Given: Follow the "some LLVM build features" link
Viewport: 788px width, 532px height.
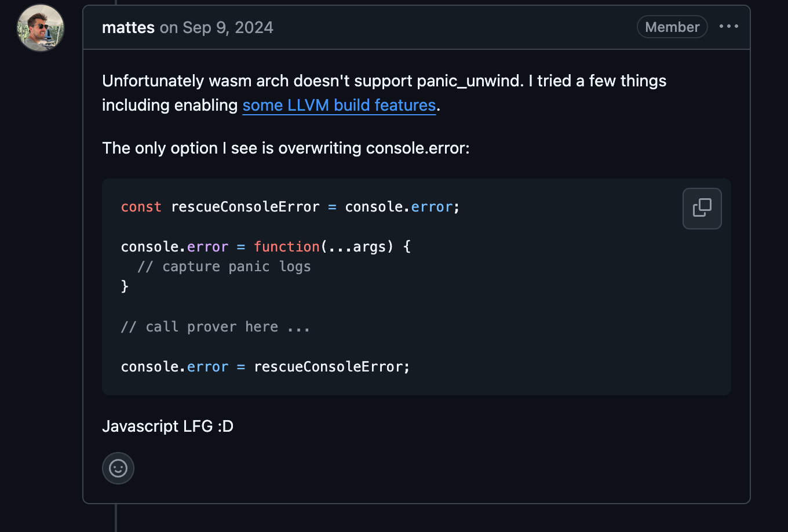Looking at the screenshot, I should pyautogui.click(x=339, y=105).
